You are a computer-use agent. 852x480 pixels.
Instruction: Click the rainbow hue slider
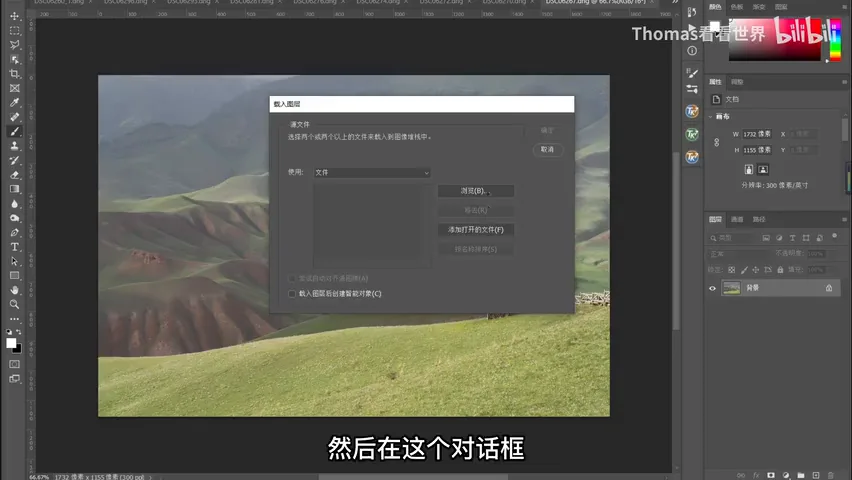point(835,38)
